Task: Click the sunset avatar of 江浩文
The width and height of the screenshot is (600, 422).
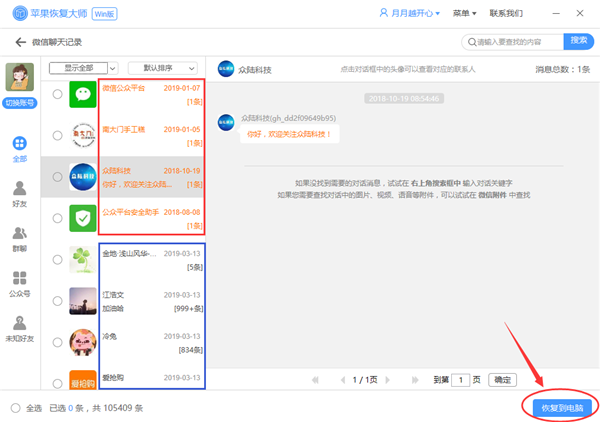Action: 83,301
